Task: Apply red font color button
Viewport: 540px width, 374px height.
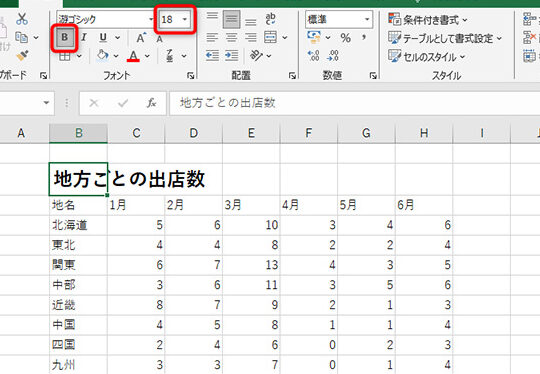Action: point(133,56)
